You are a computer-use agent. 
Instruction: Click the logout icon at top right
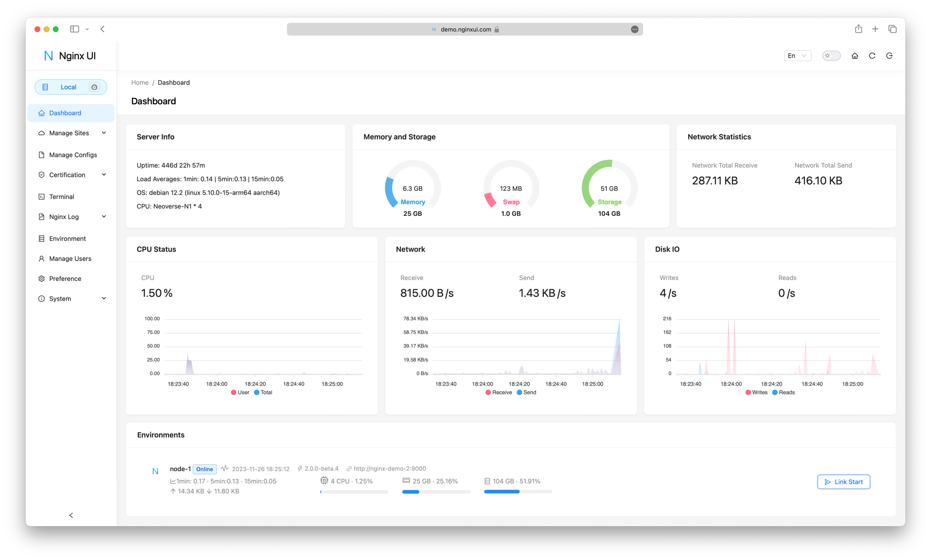pos(889,56)
